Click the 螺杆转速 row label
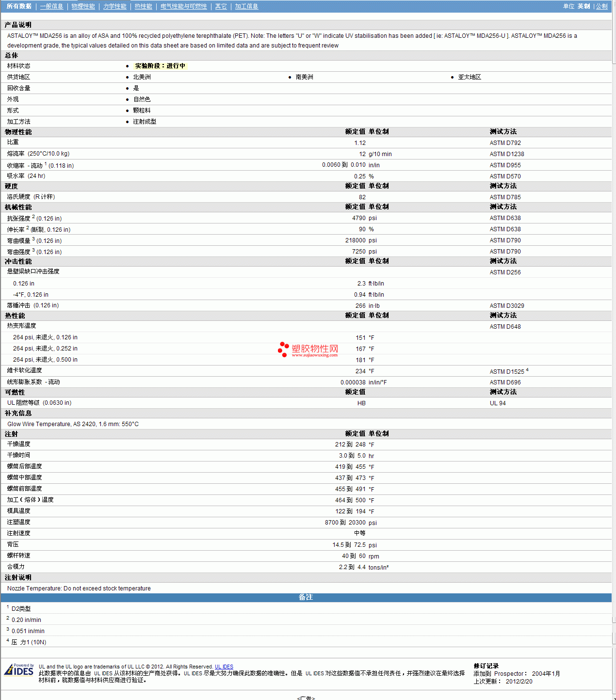 [x=18, y=556]
